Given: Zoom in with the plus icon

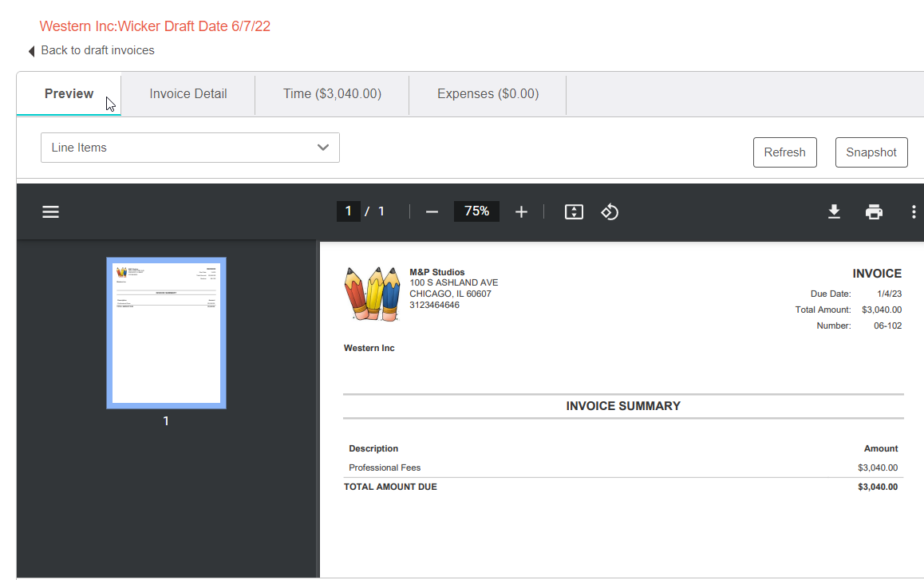Looking at the screenshot, I should click(x=521, y=211).
